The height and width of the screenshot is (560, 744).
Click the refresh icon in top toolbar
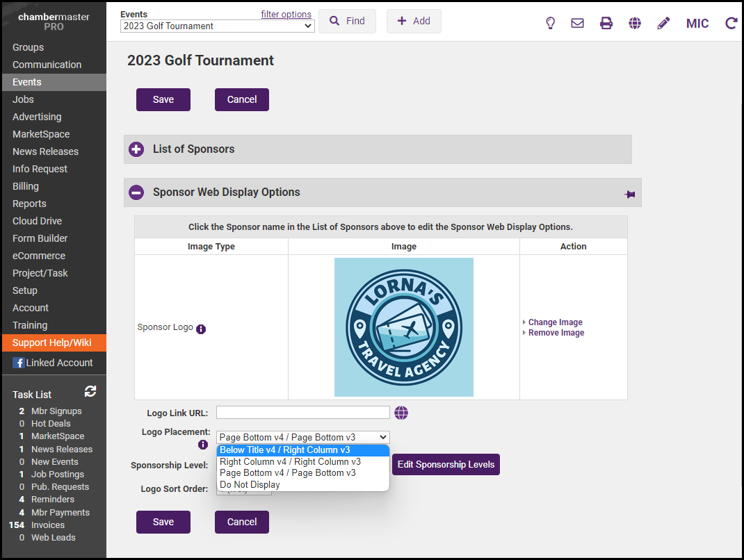731,23
